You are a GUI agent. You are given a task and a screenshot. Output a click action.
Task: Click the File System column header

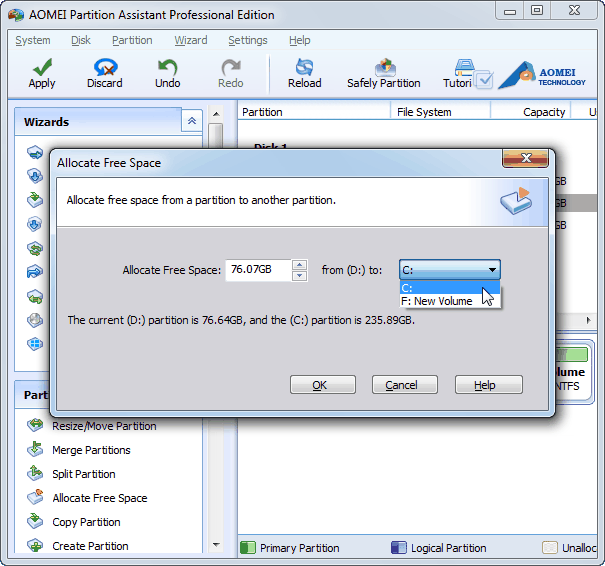440,112
